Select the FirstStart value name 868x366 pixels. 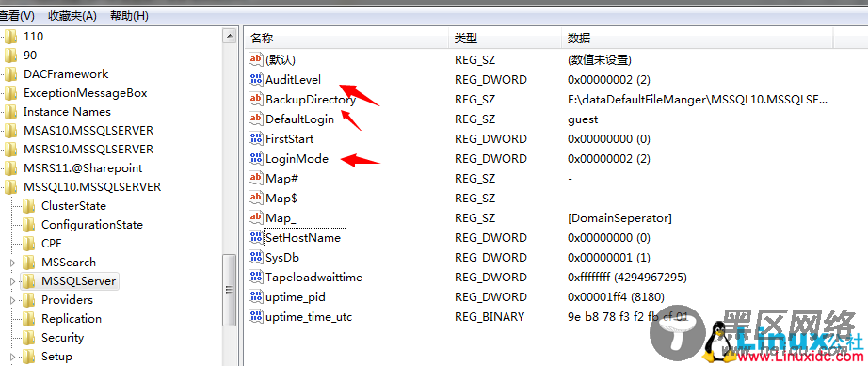tap(290, 138)
